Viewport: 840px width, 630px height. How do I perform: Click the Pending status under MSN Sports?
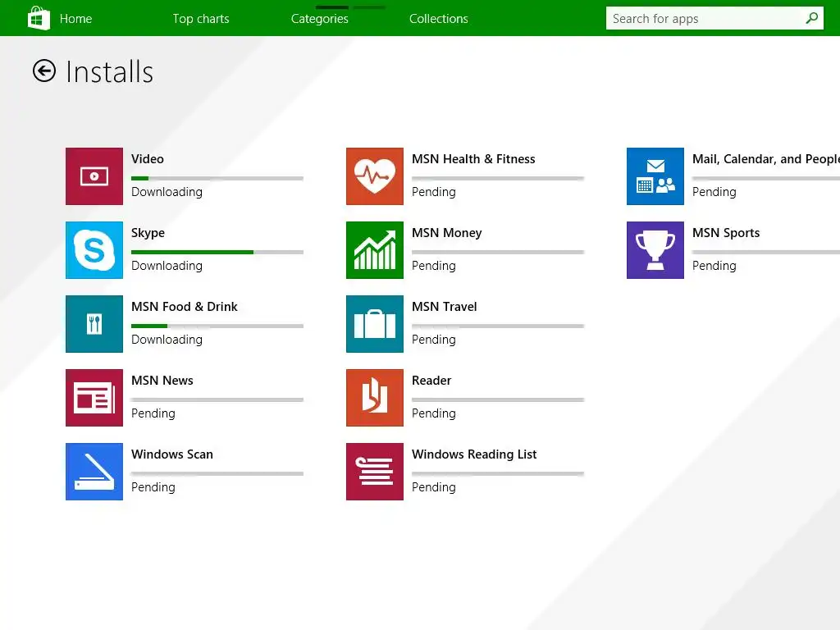[x=714, y=267]
